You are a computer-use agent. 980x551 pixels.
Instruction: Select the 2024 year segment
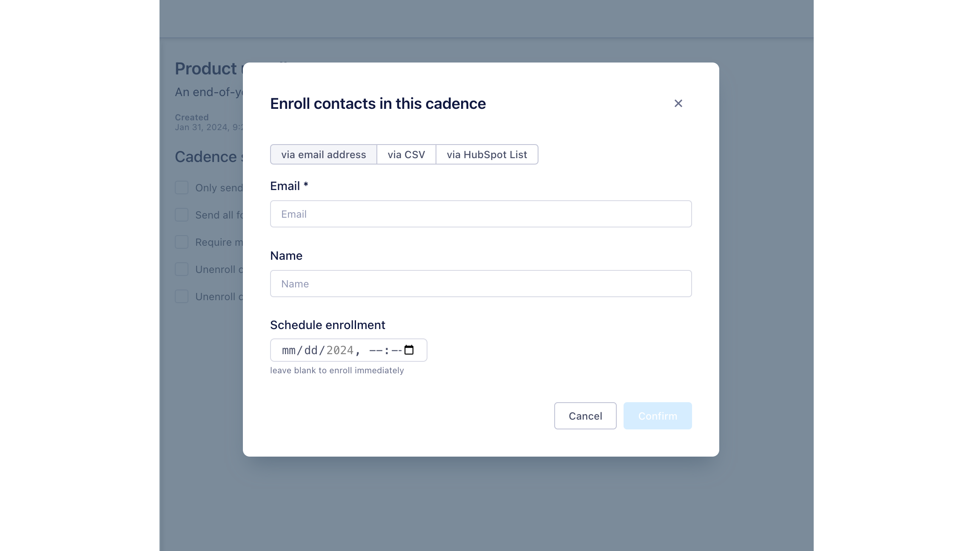point(340,350)
